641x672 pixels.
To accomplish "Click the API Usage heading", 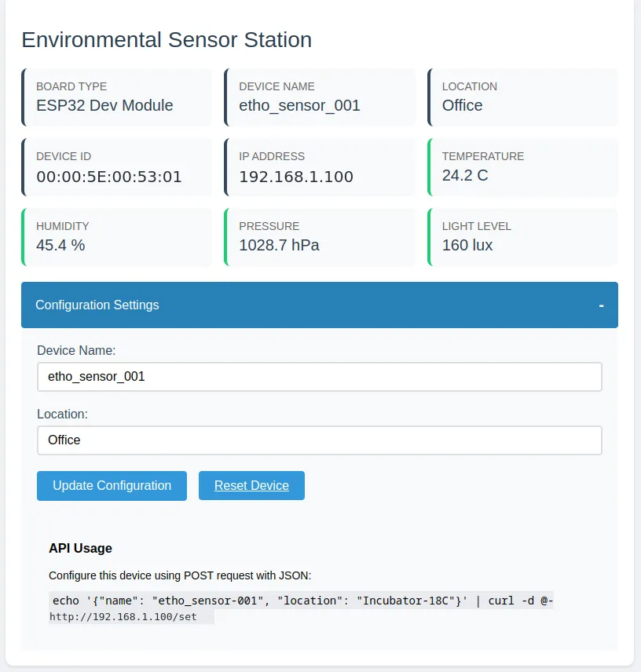I will pyautogui.click(x=80, y=548).
